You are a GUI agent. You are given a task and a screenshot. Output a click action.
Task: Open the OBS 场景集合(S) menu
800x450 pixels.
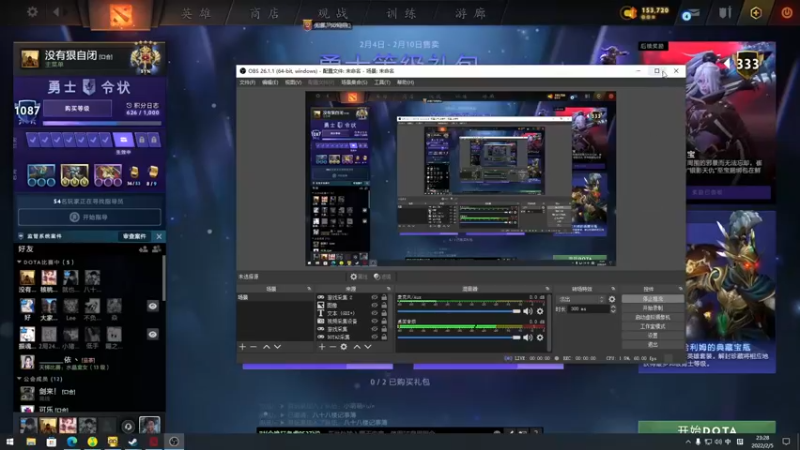[354, 82]
